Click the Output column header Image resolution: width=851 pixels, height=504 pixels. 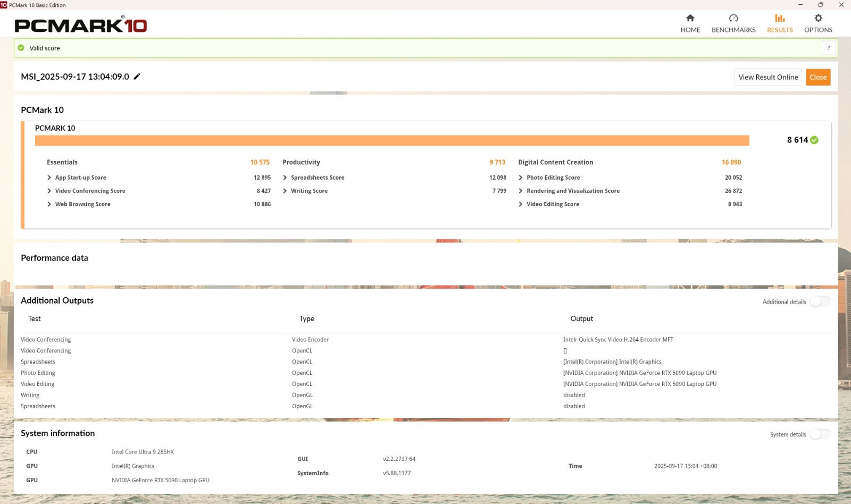pos(582,319)
